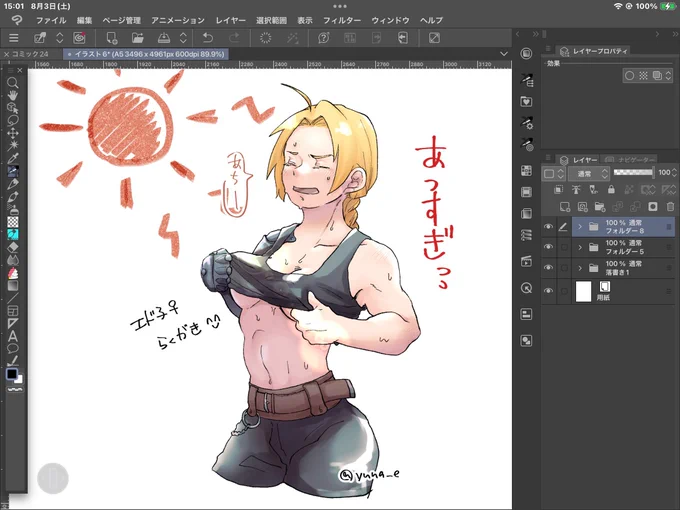Adjust the layer opacity slider
Viewport: 680px width, 510px height.
click(x=633, y=172)
